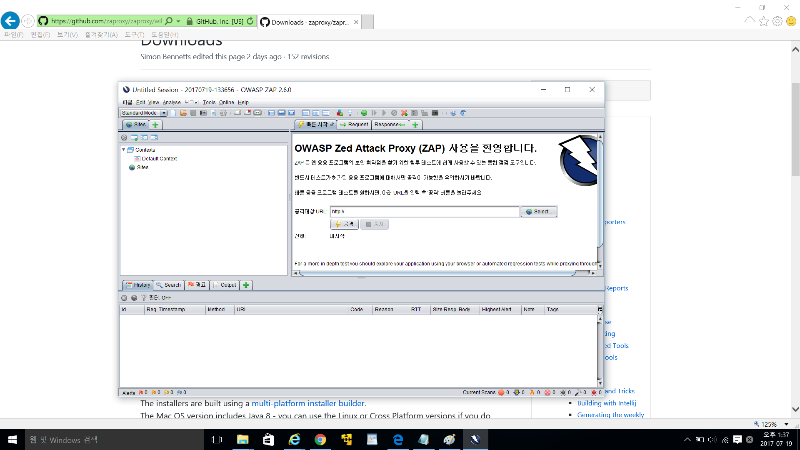The height and width of the screenshot is (450, 800).
Task: Open Session Properties from the toolbar
Action: click(214, 113)
